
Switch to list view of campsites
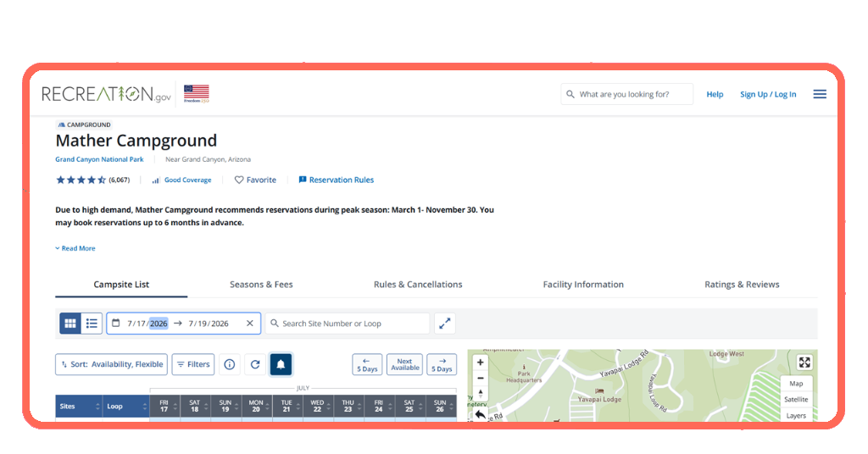coord(92,324)
